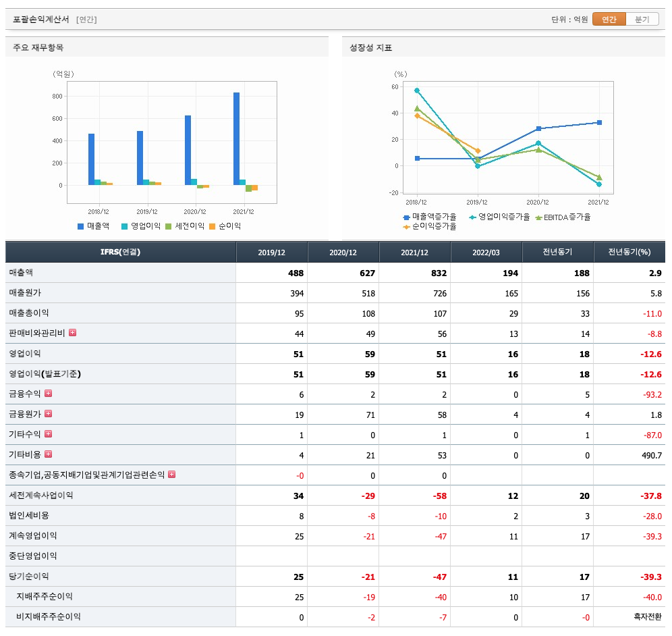Switch to the 분기 (quarterly) view
672x636 pixels.
642,20
